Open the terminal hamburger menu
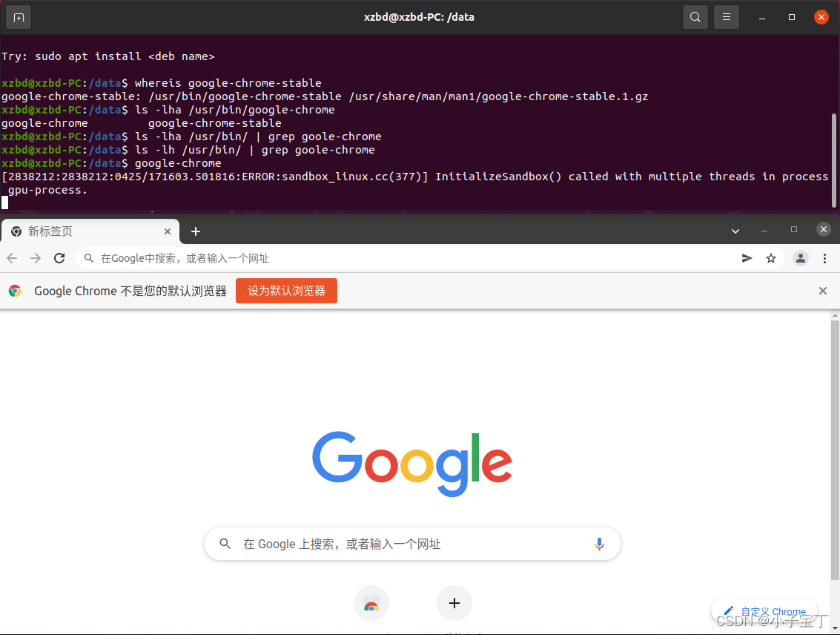 tap(727, 17)
